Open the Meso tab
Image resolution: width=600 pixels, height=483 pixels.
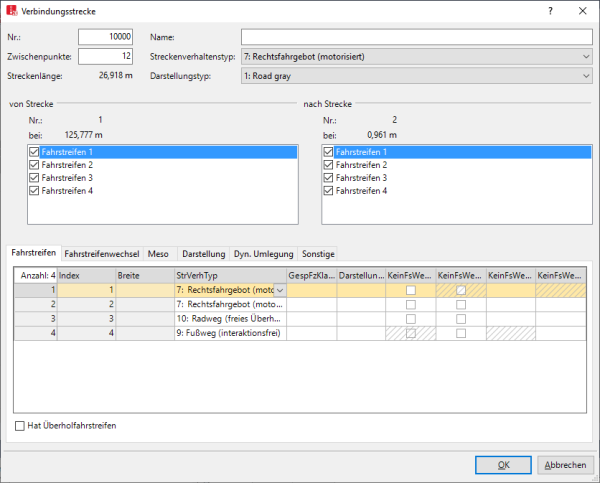click(x=159, y=254)
